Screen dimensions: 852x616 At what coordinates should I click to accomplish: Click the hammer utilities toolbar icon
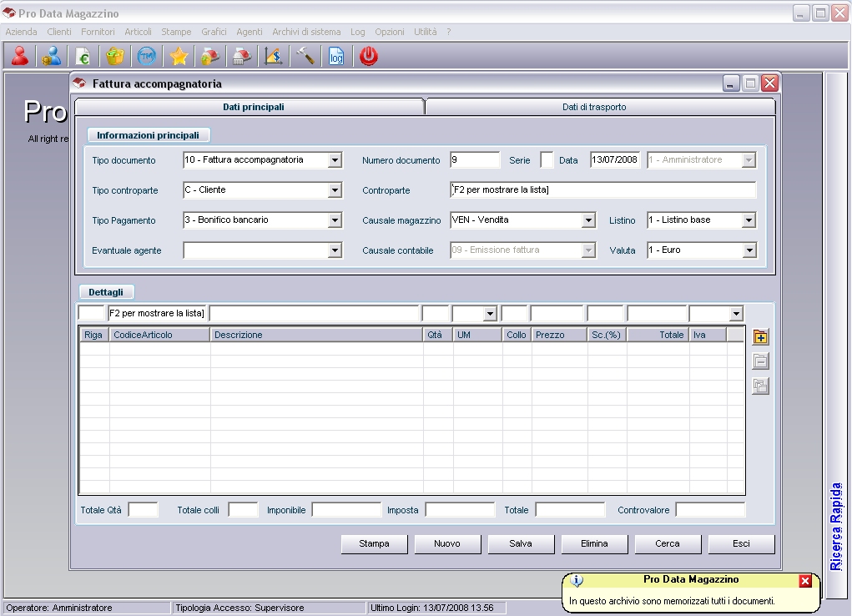(x=305, y=57)
